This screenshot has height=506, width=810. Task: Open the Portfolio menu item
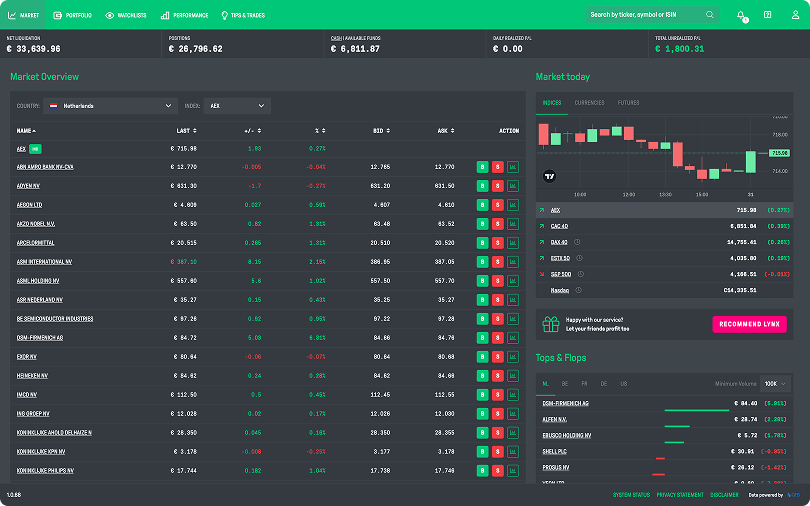[72, 15]
